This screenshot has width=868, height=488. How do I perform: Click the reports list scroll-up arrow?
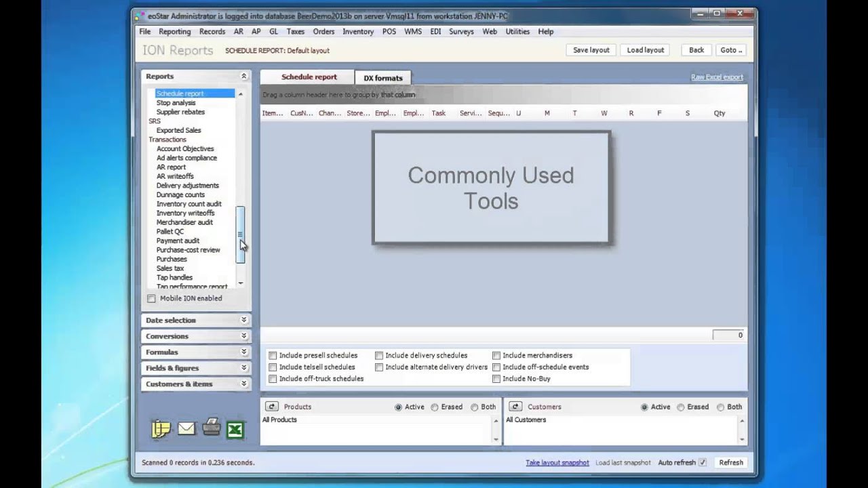click(x=240, y=94)
